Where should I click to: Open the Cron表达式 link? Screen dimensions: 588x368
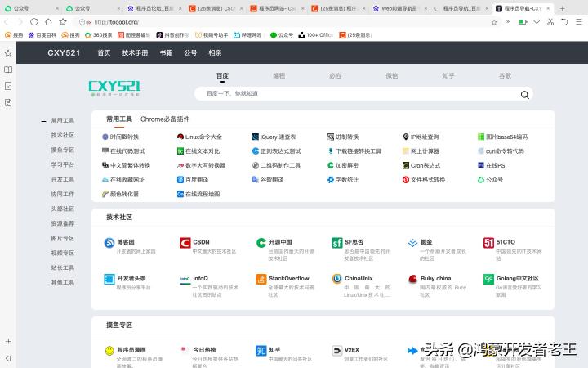point(421,165)
